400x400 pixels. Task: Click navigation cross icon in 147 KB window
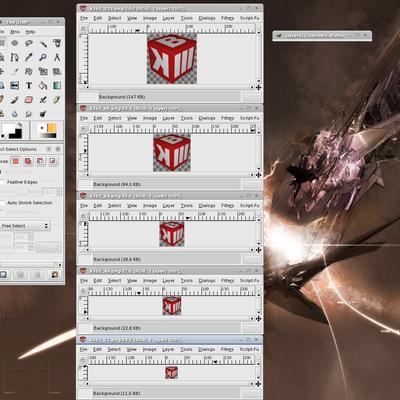tap(258, 87)
